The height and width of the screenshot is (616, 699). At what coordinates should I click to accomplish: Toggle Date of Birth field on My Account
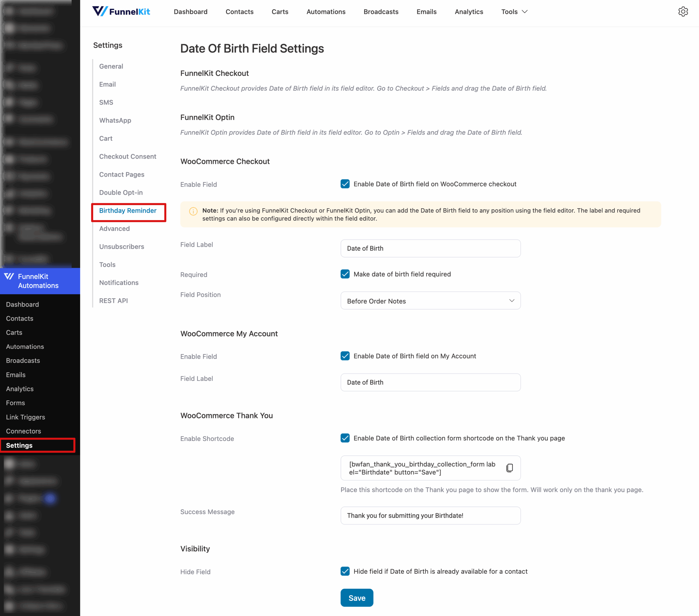345,356
